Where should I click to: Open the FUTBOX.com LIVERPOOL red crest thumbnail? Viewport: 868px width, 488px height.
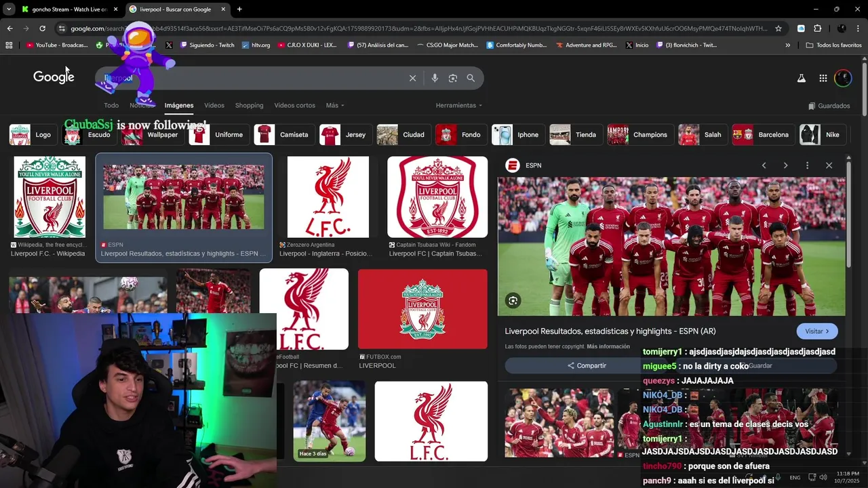tap(422, 309)
